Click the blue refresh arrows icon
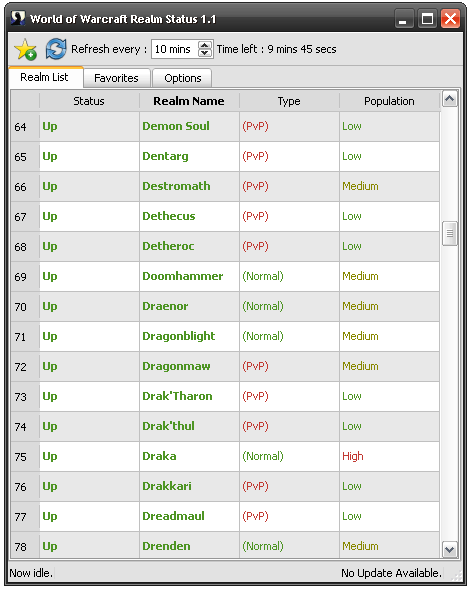 point(56,49)
